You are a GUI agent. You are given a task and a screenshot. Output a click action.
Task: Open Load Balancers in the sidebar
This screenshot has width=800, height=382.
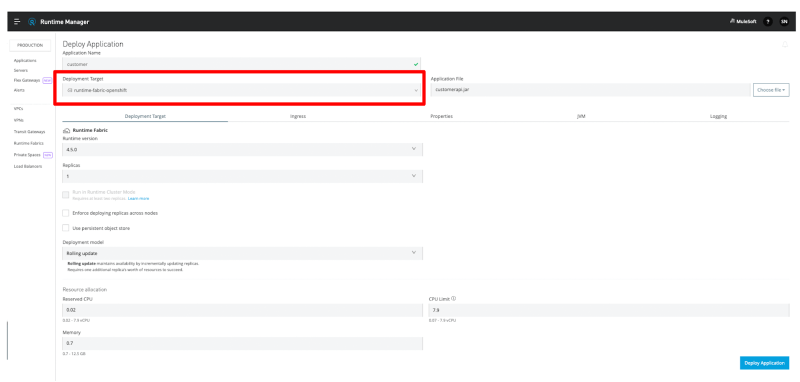point(28,166)
